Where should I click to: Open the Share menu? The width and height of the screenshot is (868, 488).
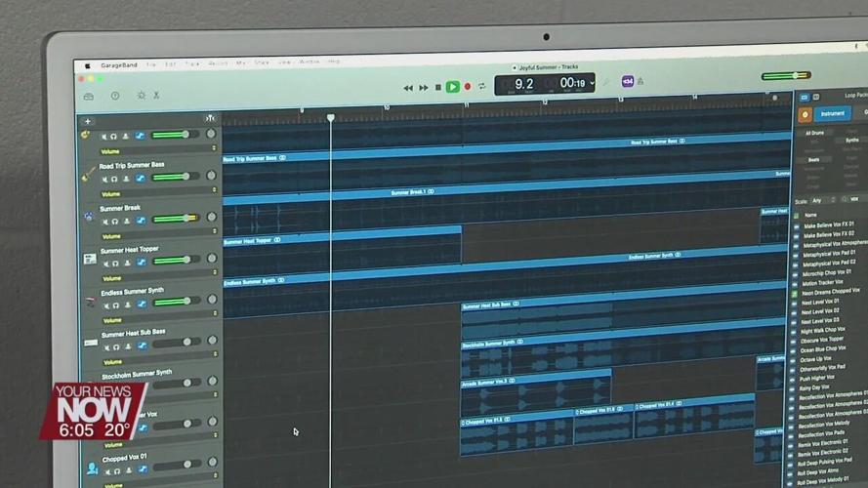[262, 62]
